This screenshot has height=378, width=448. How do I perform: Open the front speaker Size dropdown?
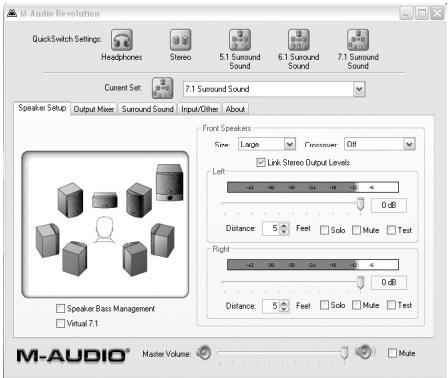290,144
